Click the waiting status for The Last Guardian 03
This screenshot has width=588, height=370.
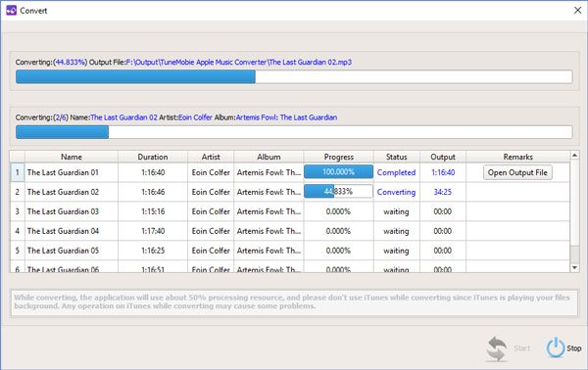coord(396,211)
